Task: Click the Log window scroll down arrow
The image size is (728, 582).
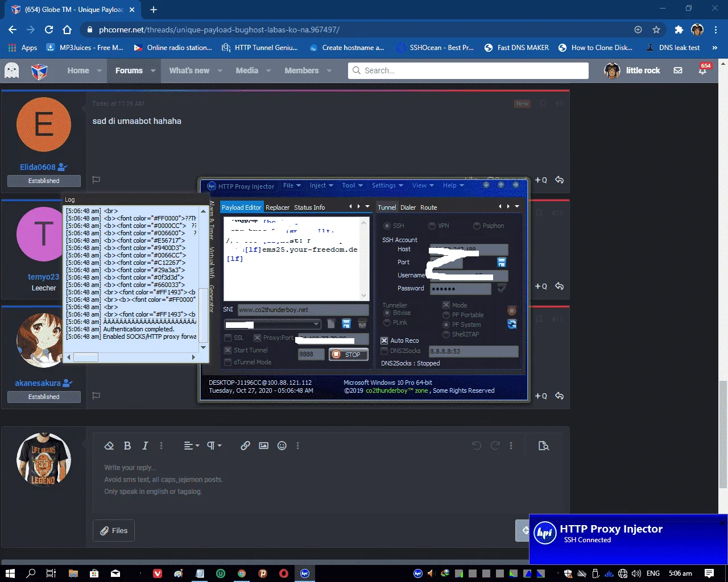Action: 203,347
